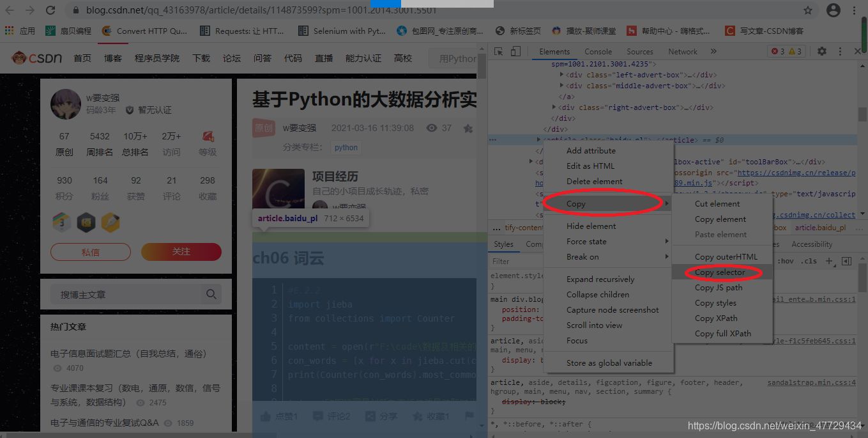Select Copy element in the submenu

pyautogui.click(x=722, y=219)
